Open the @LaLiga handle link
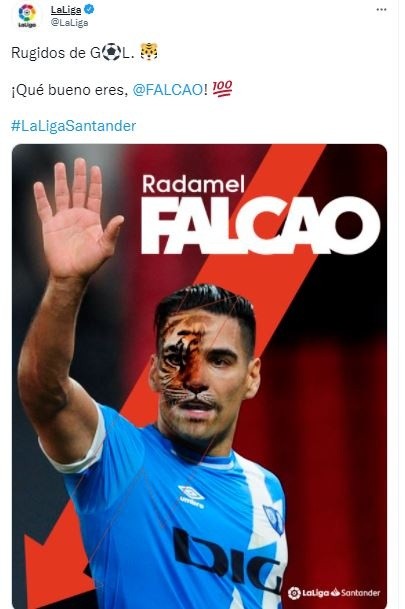The height and width of the screenshot is (609, 405). click(x=69, y=23)
